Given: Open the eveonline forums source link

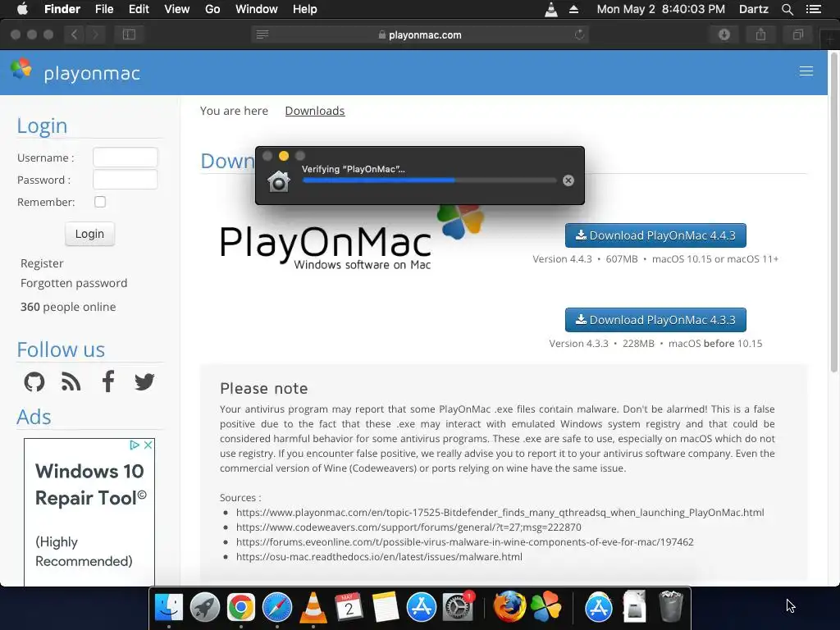Looking at the screenshot, I should pyautogui.click(x=464, y=541).
